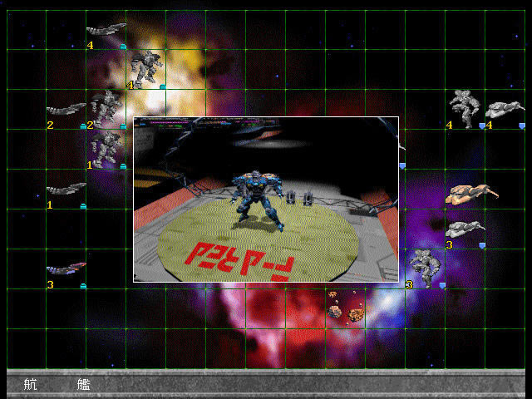Open the 航 menu in bottom bar

pyautogui.click(x=31, y=384)
